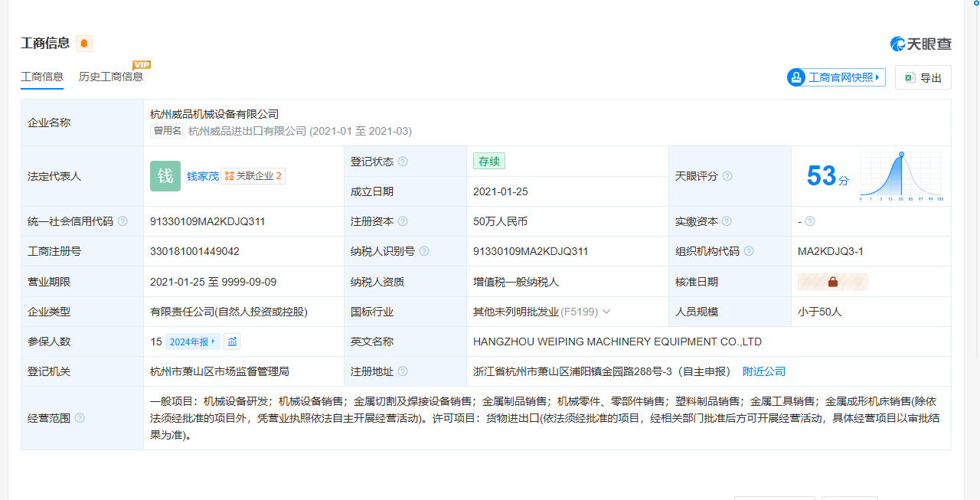
Task: Click the 50万人民币 registered capital value
Action: 500,221
